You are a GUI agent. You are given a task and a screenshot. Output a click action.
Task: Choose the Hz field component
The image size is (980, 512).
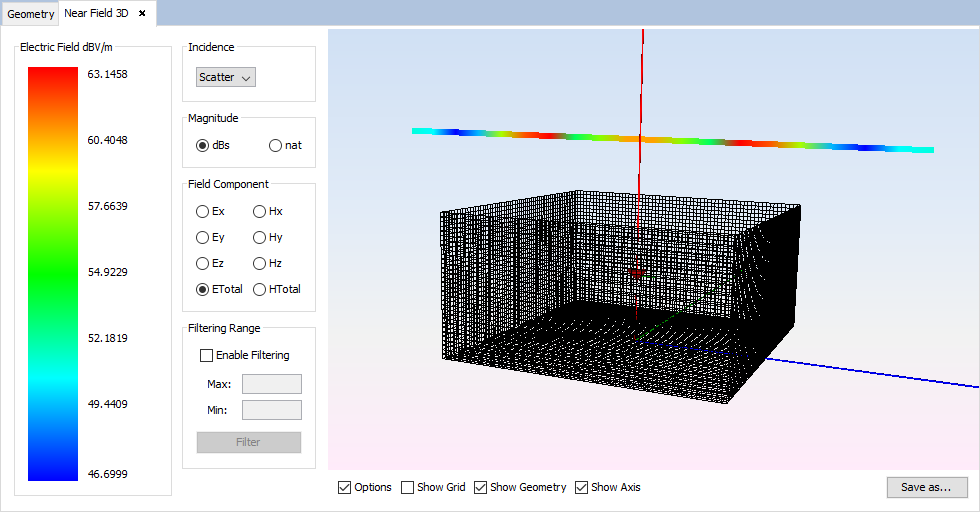(x=260, y=263)
